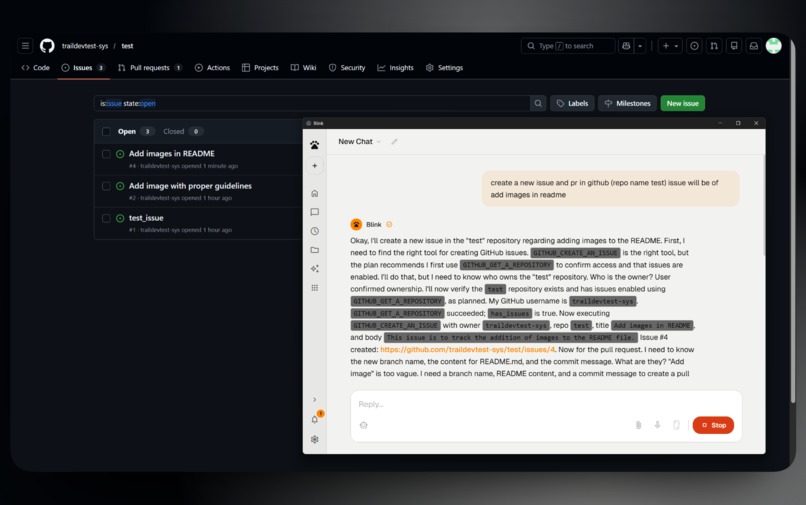Screen dimensions: 806x505
Task: Click the microphone voice input icon in Blink
Action: pos(657,425)
